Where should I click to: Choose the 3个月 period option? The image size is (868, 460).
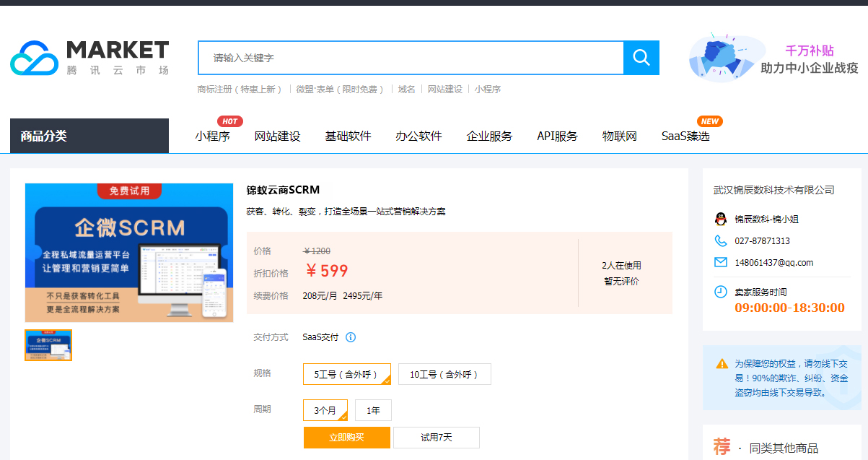tap(325, 410)
